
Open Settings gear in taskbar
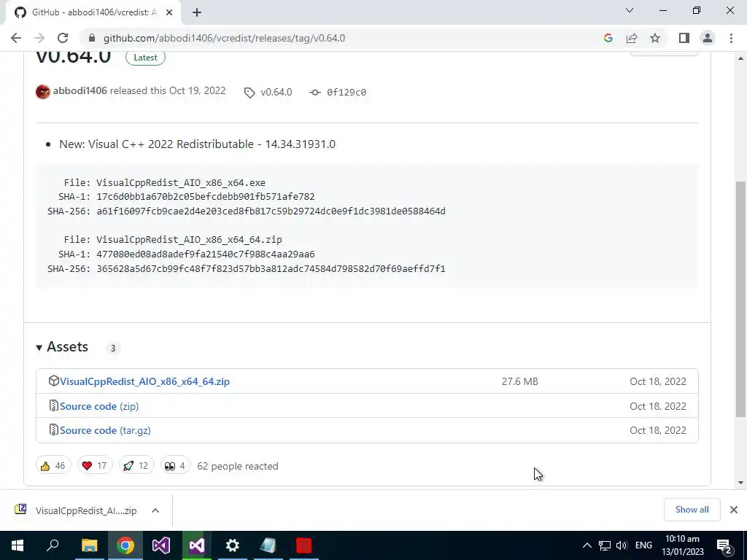pos(233,545)
